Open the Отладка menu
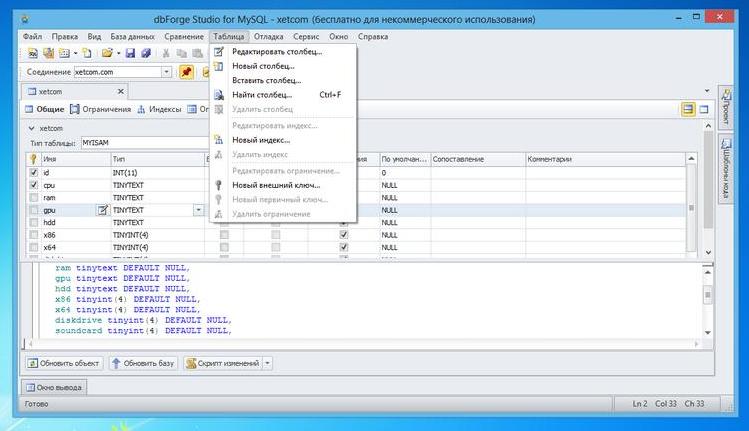 (x=268, y=36)
